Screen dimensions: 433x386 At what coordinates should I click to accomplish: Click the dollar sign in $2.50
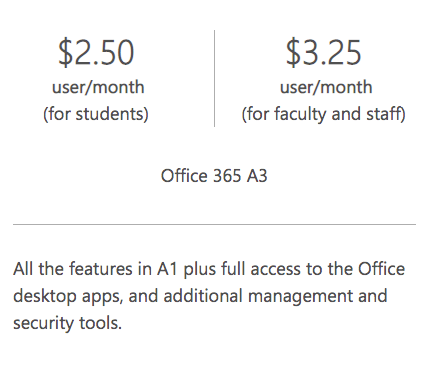(65, 53)
